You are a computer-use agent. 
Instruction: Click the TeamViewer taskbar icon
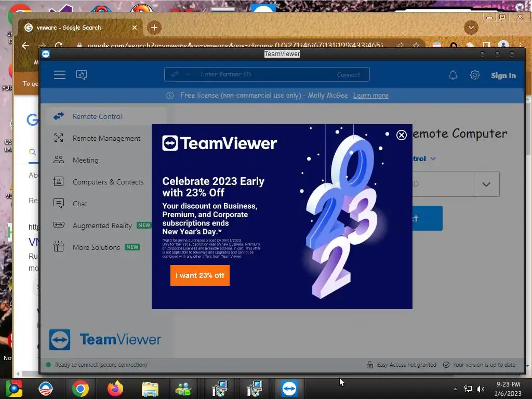pos(289,389)
